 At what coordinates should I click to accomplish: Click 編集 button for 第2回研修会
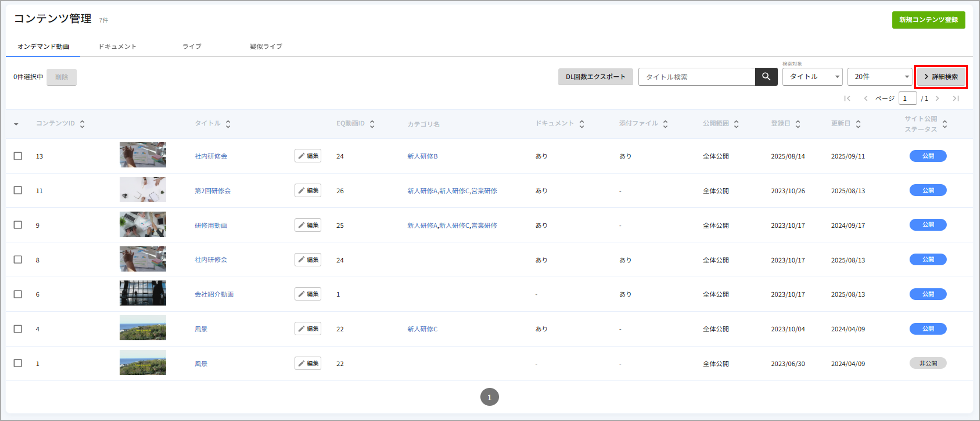308,190
